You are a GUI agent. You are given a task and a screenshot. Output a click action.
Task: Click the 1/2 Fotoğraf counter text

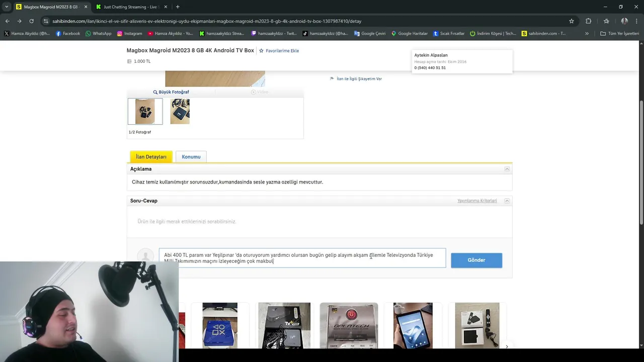140,132
